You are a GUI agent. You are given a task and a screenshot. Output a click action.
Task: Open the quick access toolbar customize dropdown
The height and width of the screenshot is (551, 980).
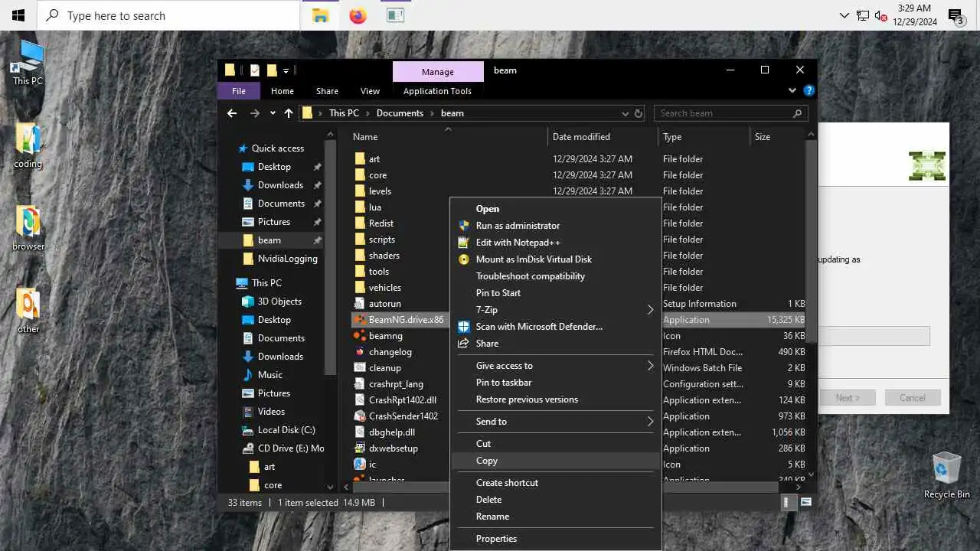[x=286, y=70]
